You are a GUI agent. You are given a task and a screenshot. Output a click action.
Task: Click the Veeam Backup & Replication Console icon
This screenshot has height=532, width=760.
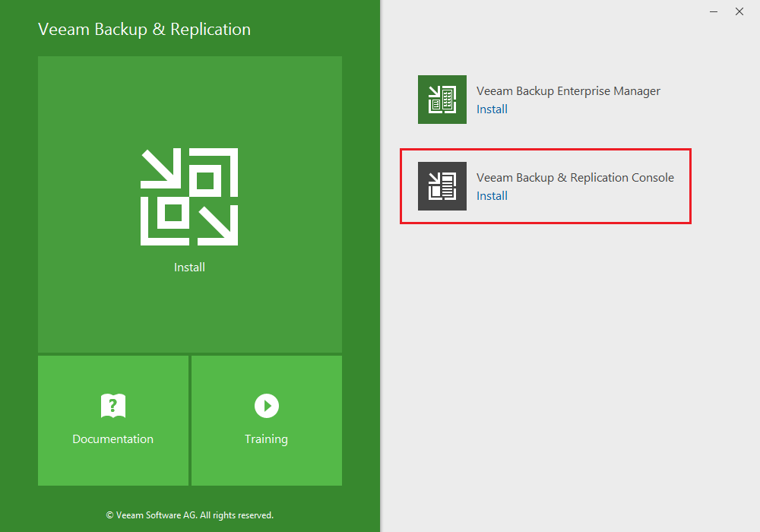(442, 186)
